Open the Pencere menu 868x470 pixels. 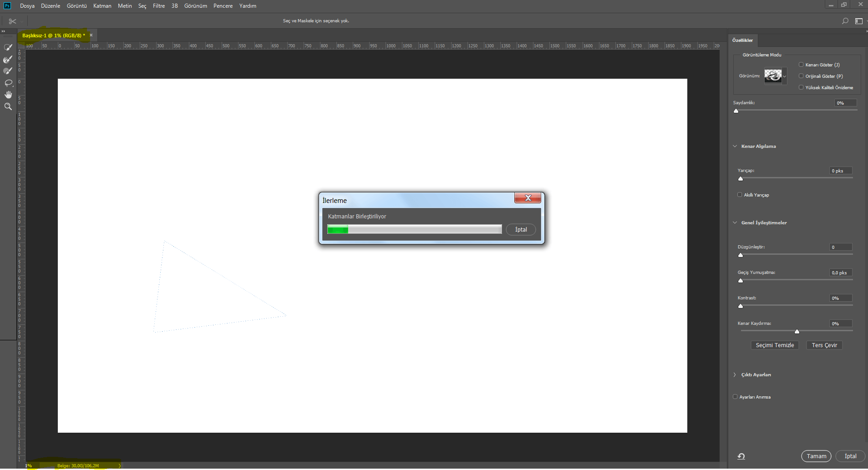[223, 6]
